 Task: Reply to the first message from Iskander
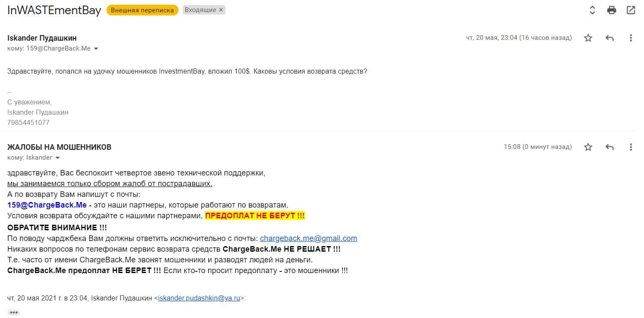[610, 38]
